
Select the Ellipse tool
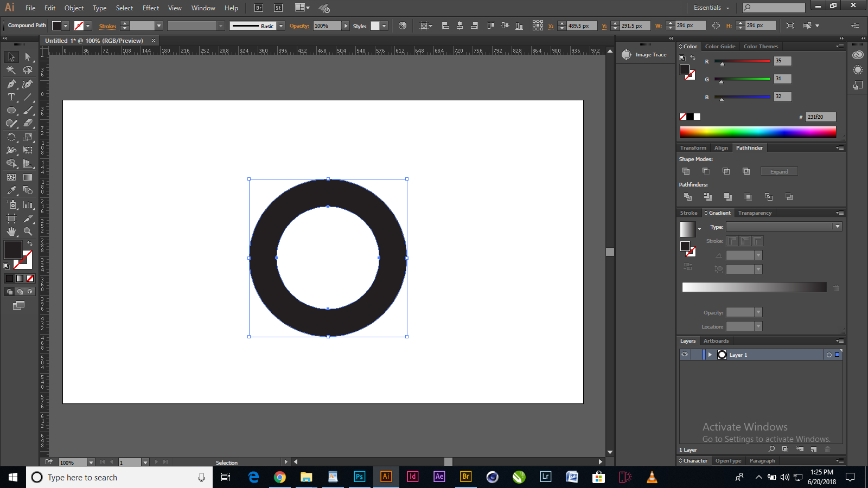[x=11, y=111]
